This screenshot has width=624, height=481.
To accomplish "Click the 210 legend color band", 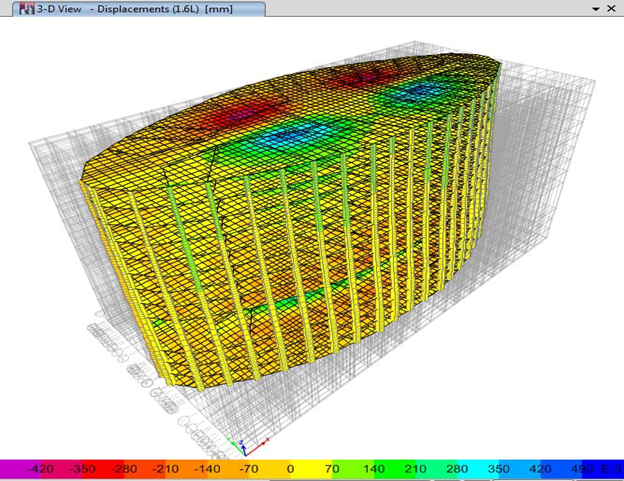I will coord(415,469).
